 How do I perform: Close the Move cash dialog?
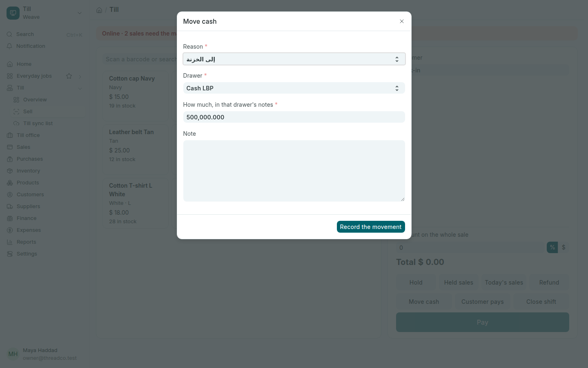402,21
